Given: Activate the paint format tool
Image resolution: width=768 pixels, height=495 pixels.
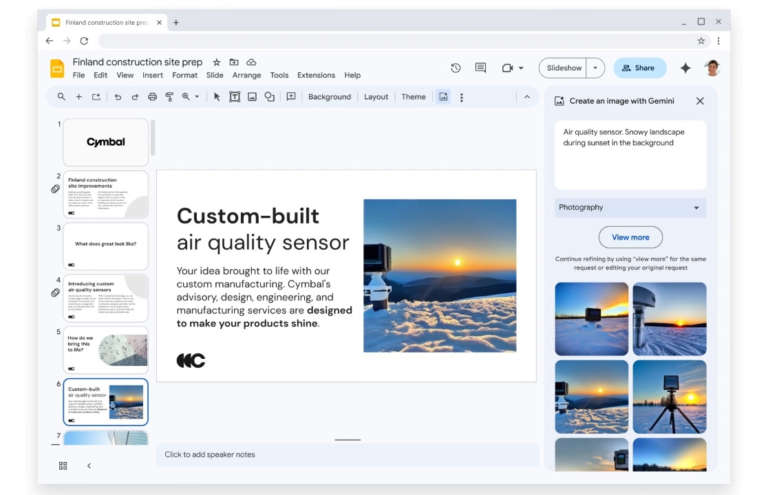Looking at the screenshot, I should [x=169, y=97].
